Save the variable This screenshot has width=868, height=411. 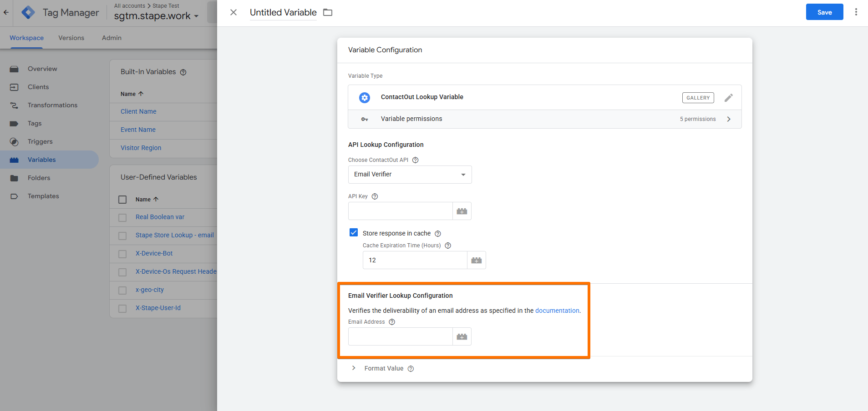(824, 12)
